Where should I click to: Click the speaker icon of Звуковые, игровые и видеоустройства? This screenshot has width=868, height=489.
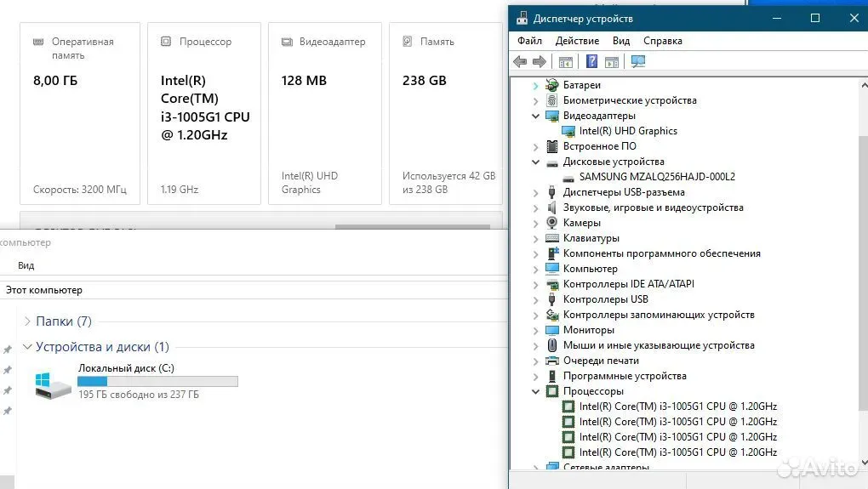(552, 208)
